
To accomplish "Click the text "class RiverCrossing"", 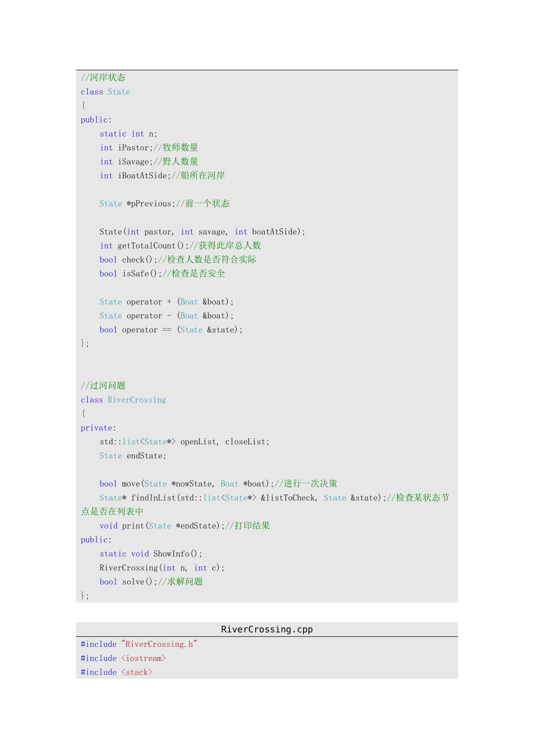I will pos(123,400).
